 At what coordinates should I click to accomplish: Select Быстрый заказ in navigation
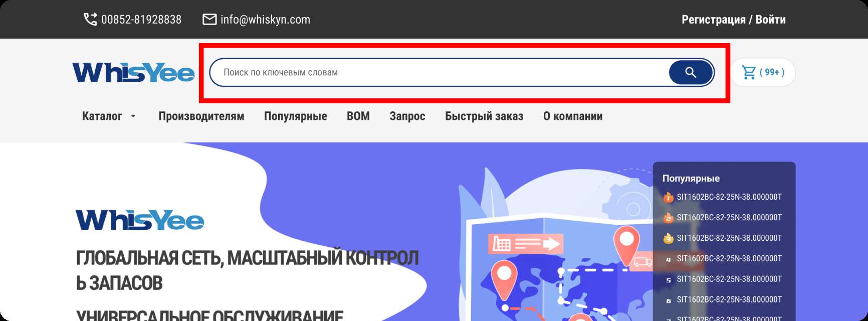[x=484, y=116]
